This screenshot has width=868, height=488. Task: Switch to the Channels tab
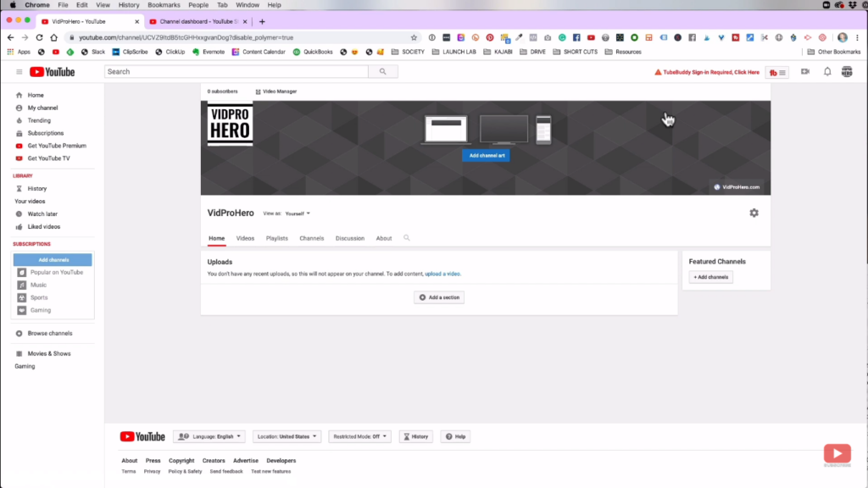pyautogui.click(x=312, y=238)
